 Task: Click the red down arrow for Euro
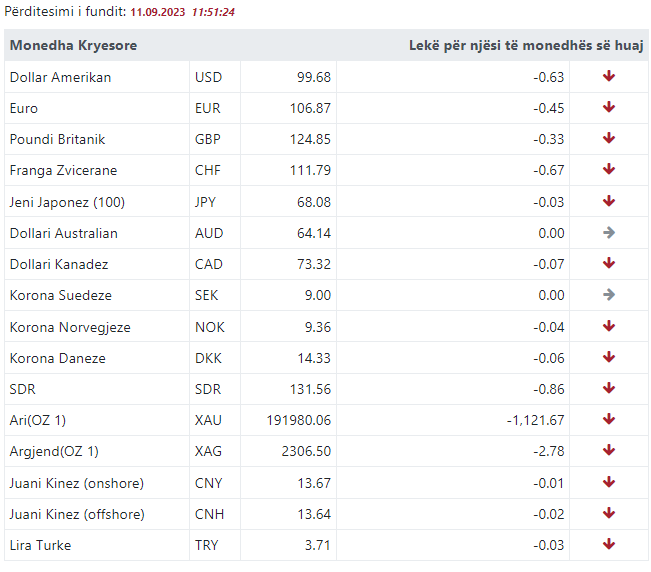(x=609, y=108)
